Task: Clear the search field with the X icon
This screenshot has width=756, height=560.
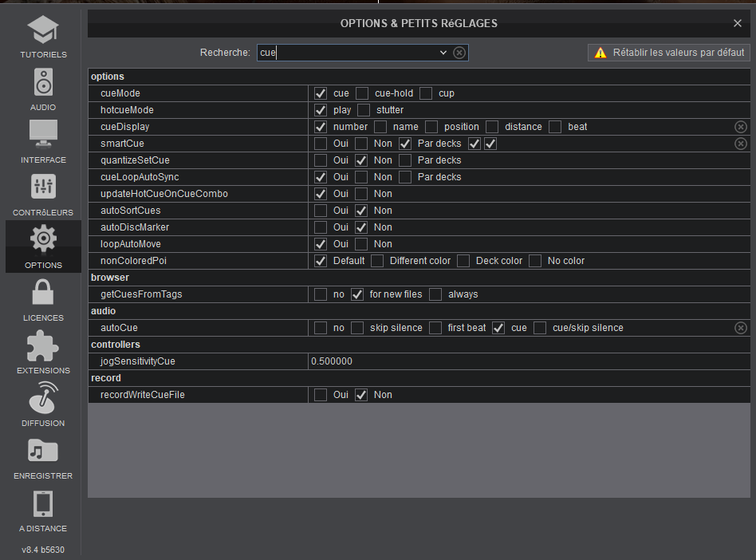Action: [459, 53]
